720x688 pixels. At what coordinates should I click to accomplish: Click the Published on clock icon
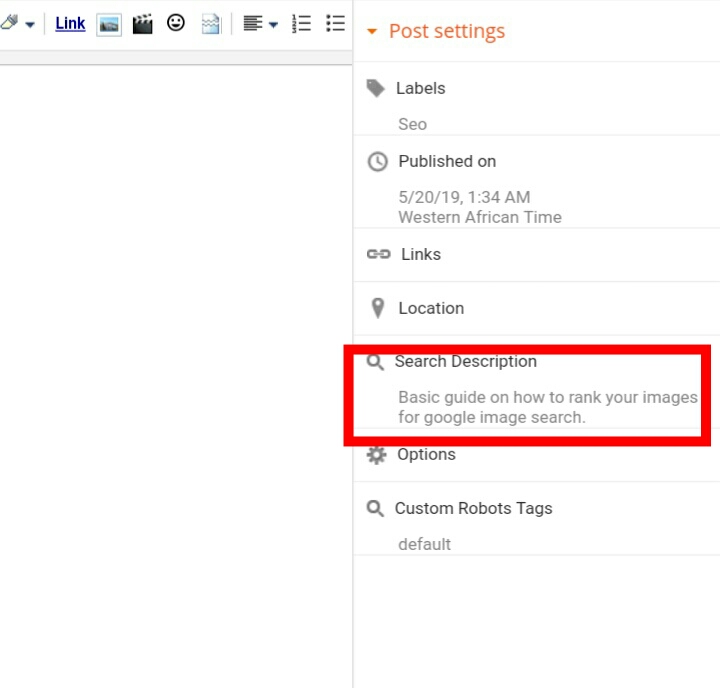click(377, 162)
